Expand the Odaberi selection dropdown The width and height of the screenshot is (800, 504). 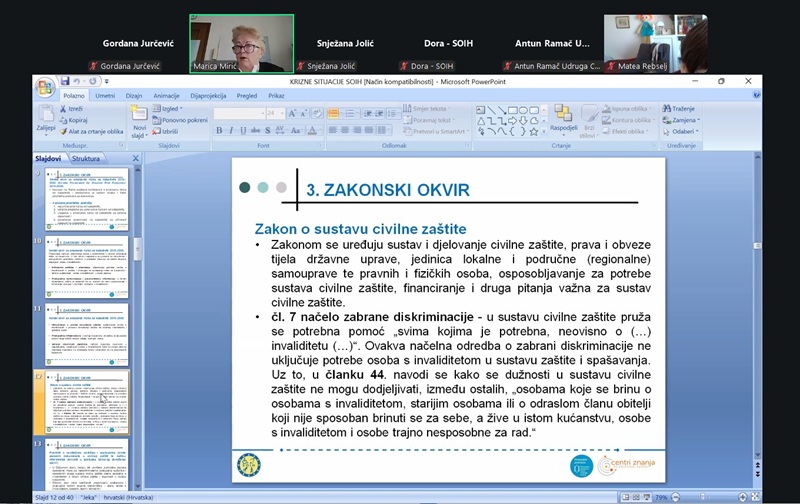click(x=684, y=131)
